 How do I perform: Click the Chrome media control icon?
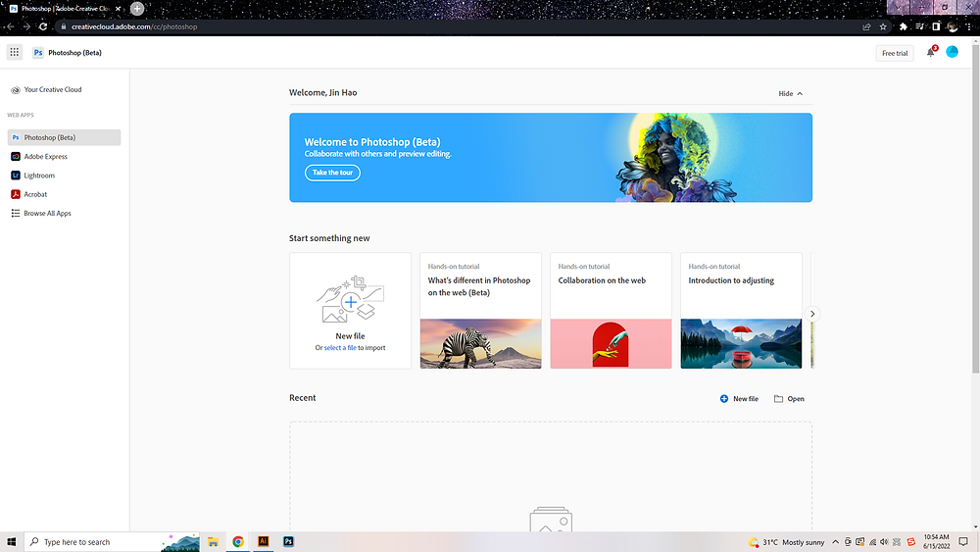[920, 26]
